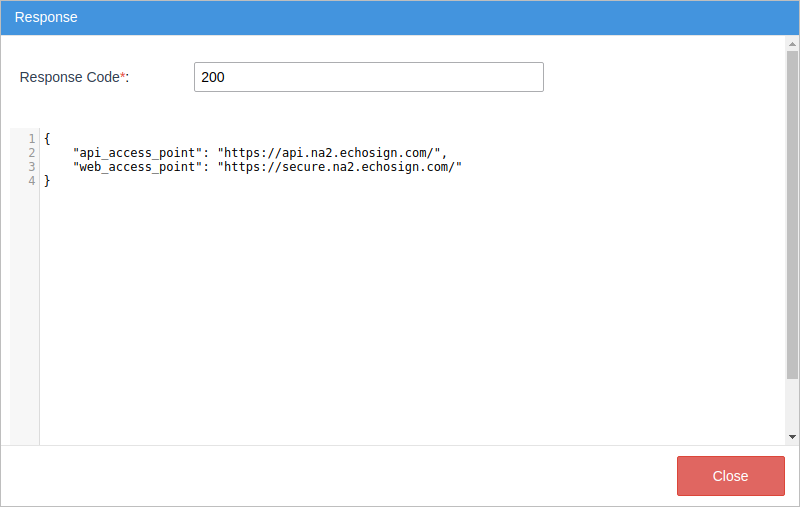
Task: Place cursor at the closing curly brace
Action: [x=47, y=181]
